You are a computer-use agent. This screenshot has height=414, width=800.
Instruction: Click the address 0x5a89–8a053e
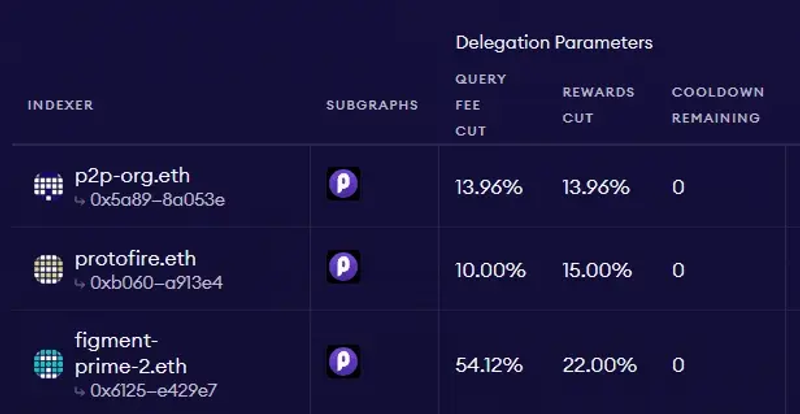pos(158,201)
